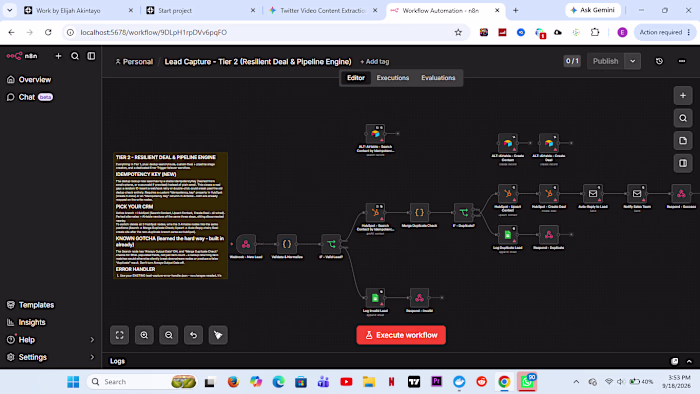Open the HubSpot Create Deal node
The width and height of the screenshot is (700, 394).
pyautogui.click(x=549, y=194)
